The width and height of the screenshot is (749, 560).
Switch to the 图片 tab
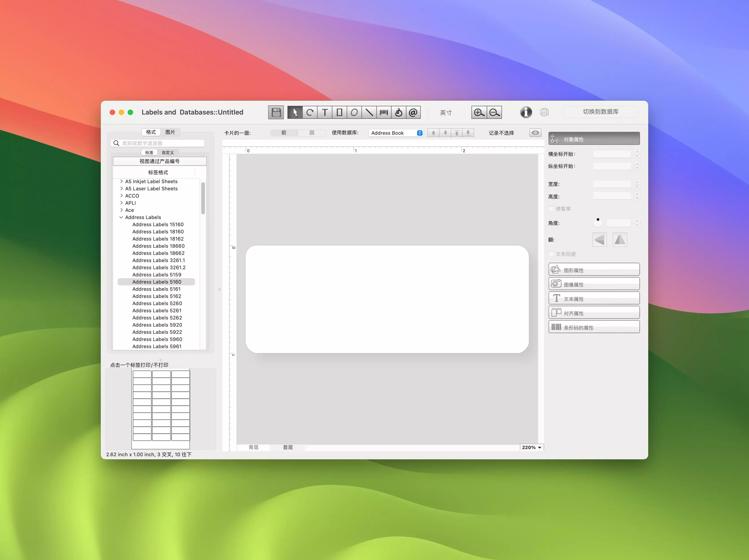(170, 132)
